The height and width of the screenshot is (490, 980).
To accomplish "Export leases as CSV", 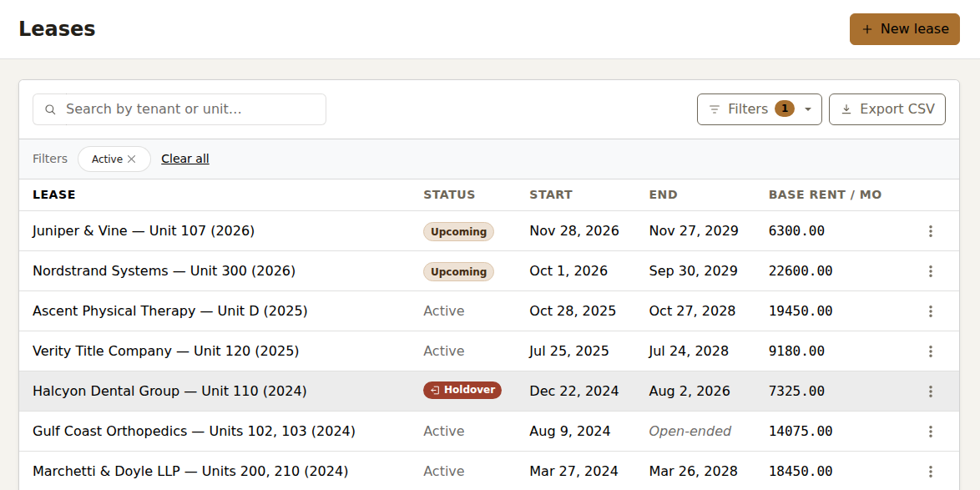I will point(887,109).
